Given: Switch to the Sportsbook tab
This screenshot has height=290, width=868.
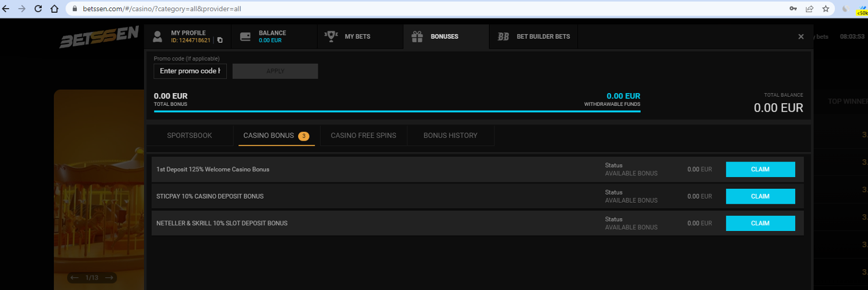Looking at the screenshot, I should click(189, 135).
